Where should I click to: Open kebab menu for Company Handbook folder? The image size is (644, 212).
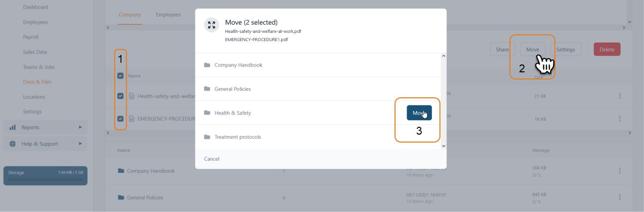(620, 170)
